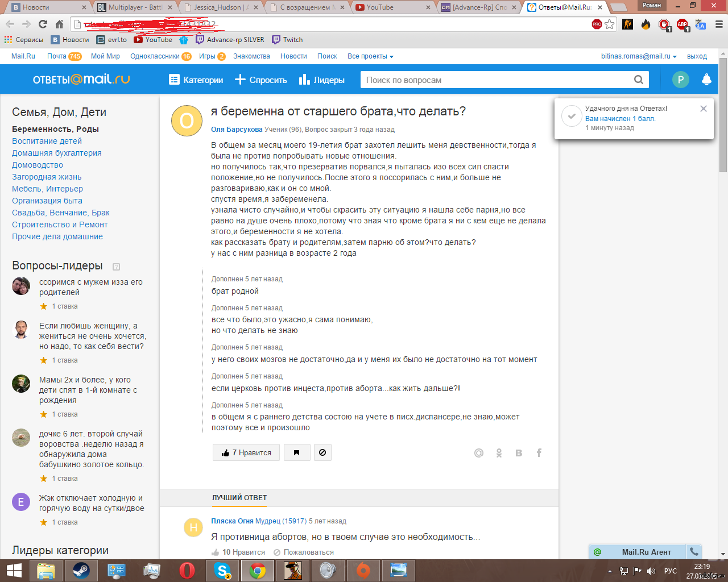
Task: Share question via Odnoklassniki icon
Action: (x=499, y=453)
